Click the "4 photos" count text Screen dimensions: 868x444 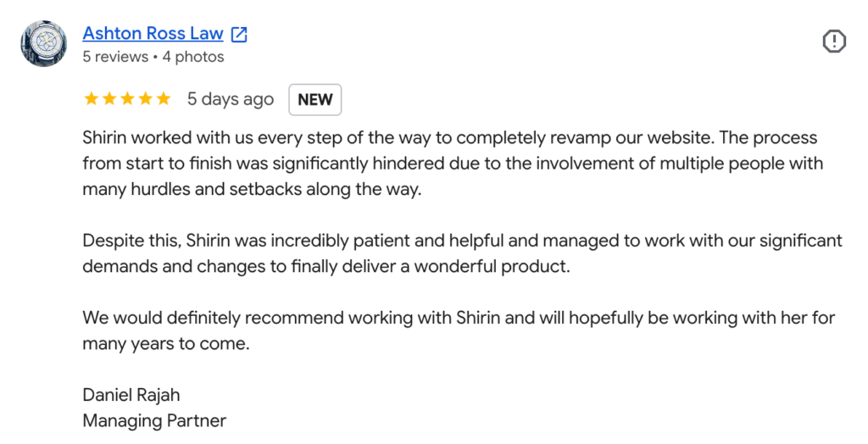click(x=193, y=57)
